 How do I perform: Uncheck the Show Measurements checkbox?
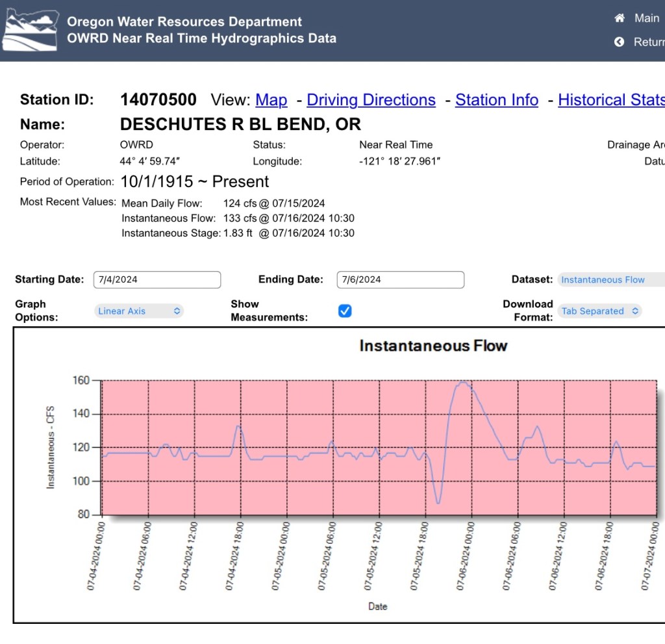(x=345, y=311)
